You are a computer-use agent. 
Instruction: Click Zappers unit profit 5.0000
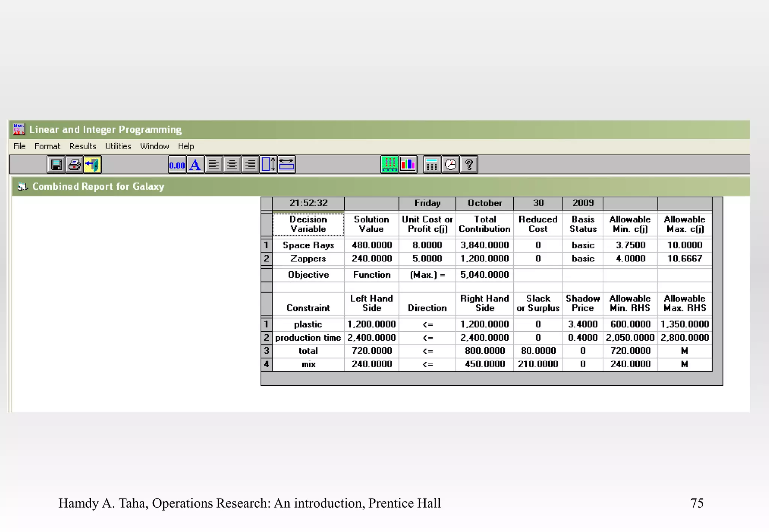[x=427, y=258]
